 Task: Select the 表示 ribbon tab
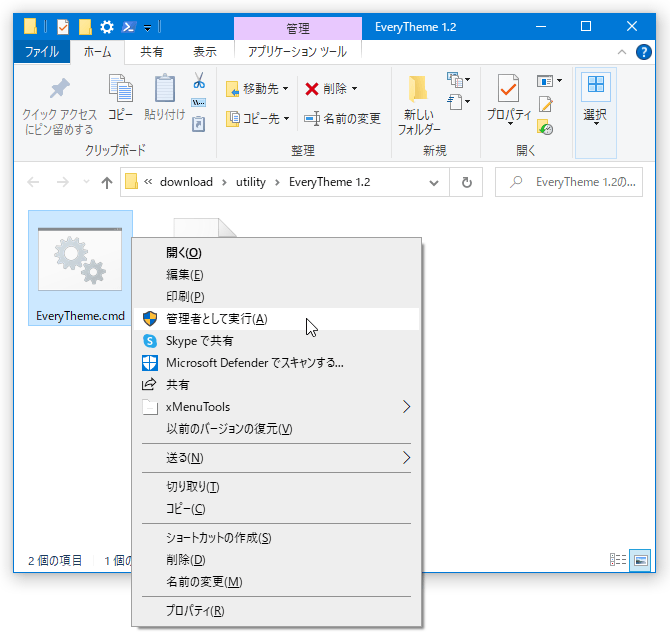(205, 52)
